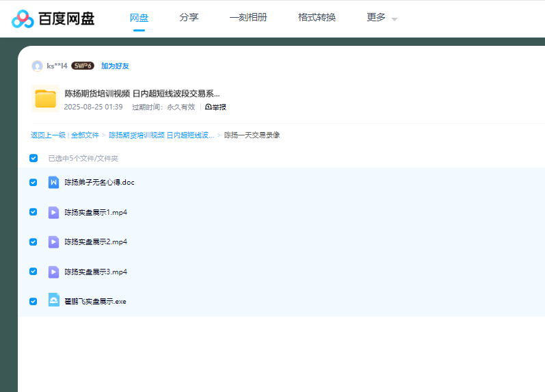Click the 陈扬一天交易录像 current folder breadcrumb

tap(252, 135)
